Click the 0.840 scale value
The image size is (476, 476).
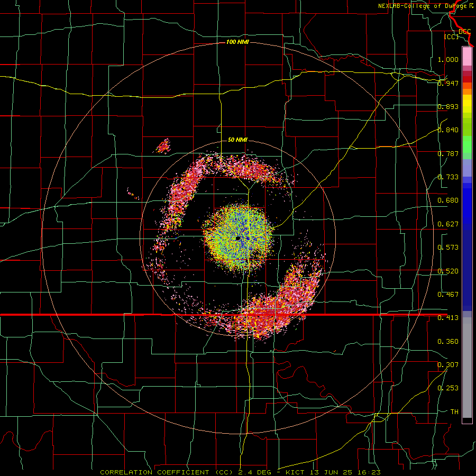click(x=448, y=130)
